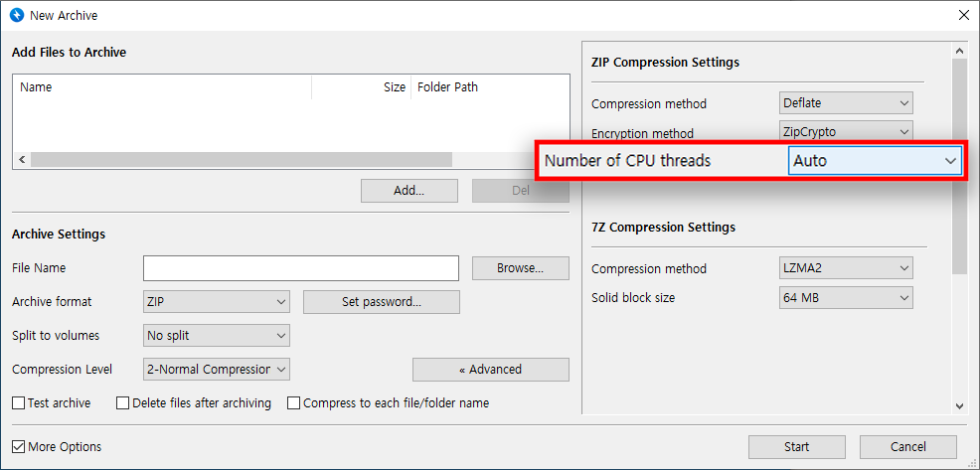
Task: Open the Set password... dialog
Action: (x=381, y=302)
